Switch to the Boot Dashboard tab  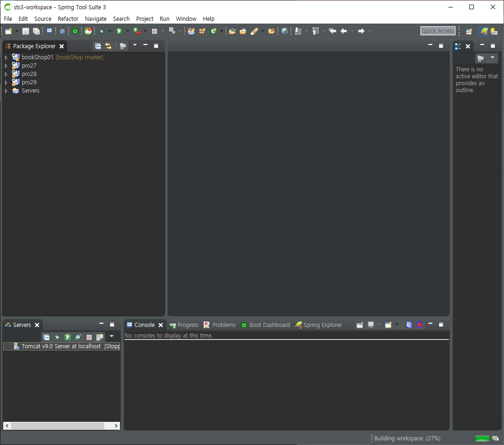click(266, 325)
